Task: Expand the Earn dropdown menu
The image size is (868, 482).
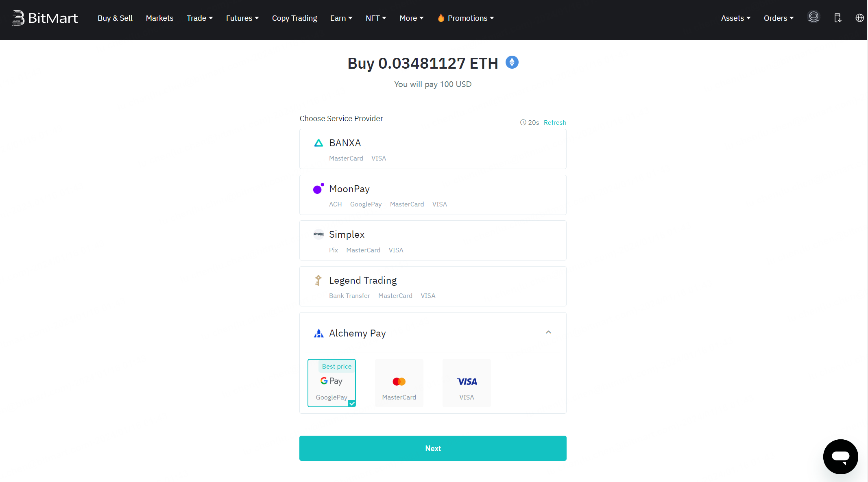Action: coord(341,18)
